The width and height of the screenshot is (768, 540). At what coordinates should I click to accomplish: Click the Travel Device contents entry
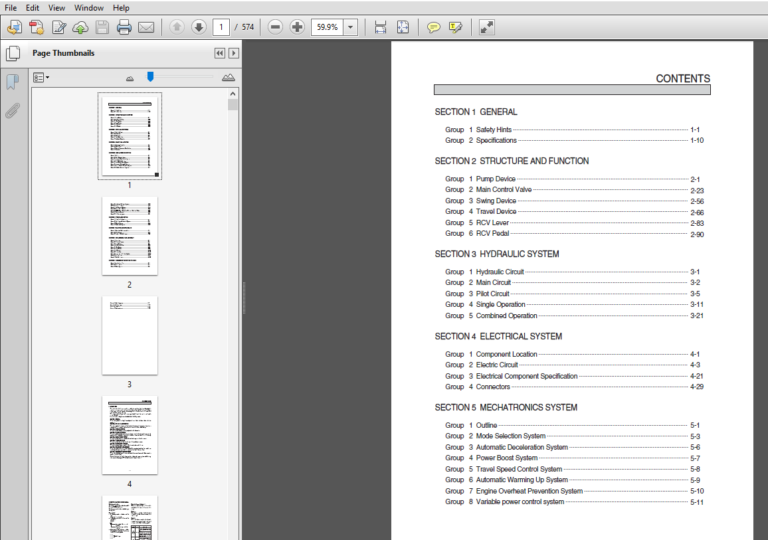pos(574,212)
